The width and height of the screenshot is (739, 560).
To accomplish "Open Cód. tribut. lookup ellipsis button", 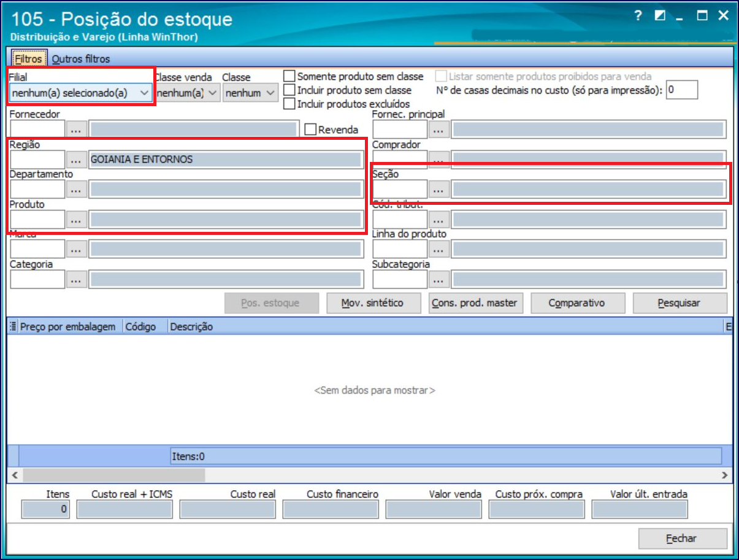I will tap(438, 220).
